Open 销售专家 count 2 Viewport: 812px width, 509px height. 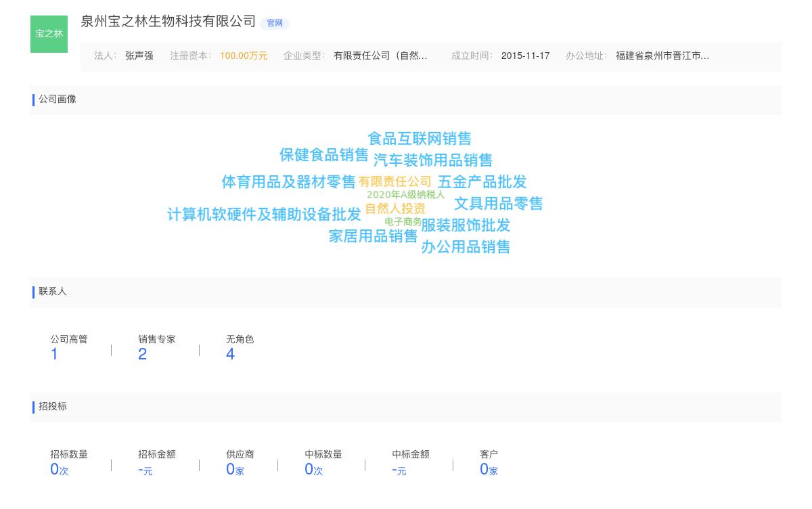[143, 354]
